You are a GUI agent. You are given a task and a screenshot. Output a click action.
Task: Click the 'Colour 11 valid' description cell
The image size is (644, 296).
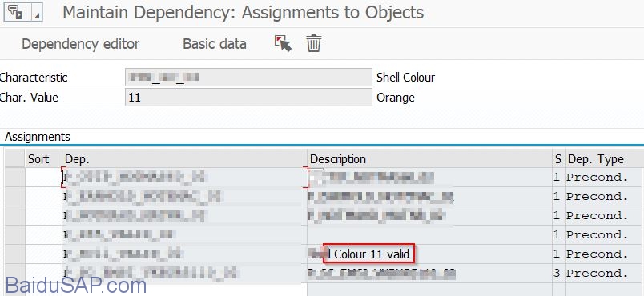[x=429, y=254]
